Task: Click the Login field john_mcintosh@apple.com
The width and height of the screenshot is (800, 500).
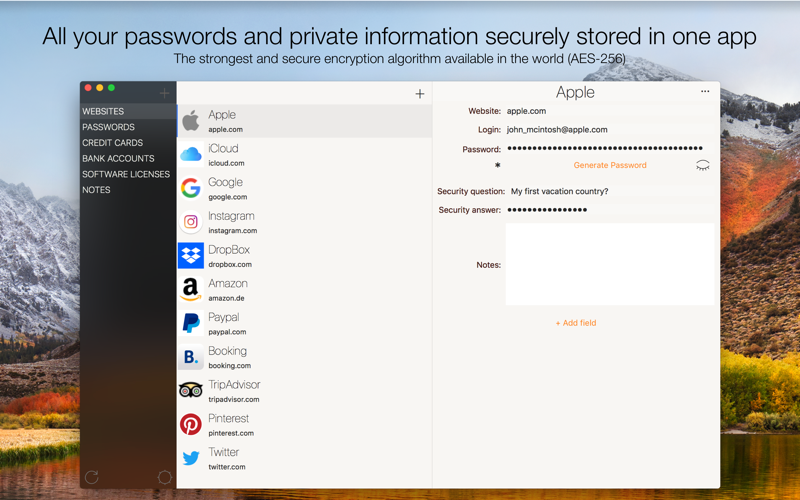Action: click(x=610, y=130)
